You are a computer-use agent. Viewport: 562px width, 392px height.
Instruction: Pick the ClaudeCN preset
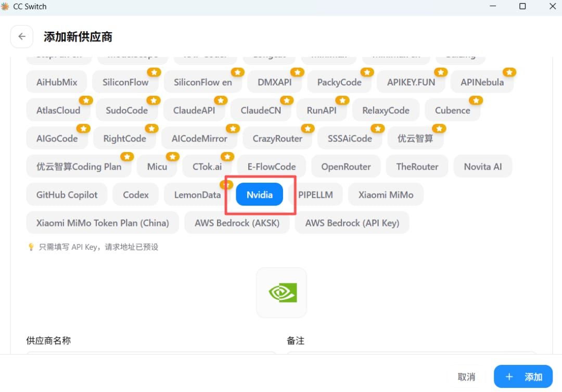pos(261,110)
